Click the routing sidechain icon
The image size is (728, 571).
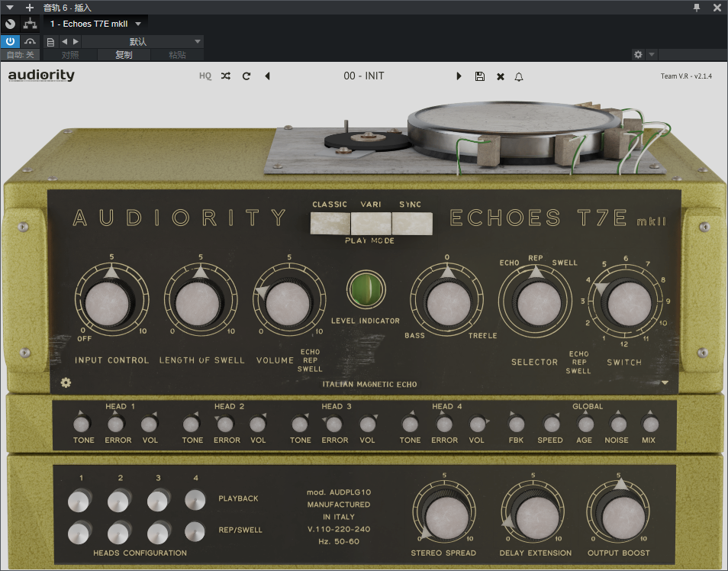pos(31,24)
